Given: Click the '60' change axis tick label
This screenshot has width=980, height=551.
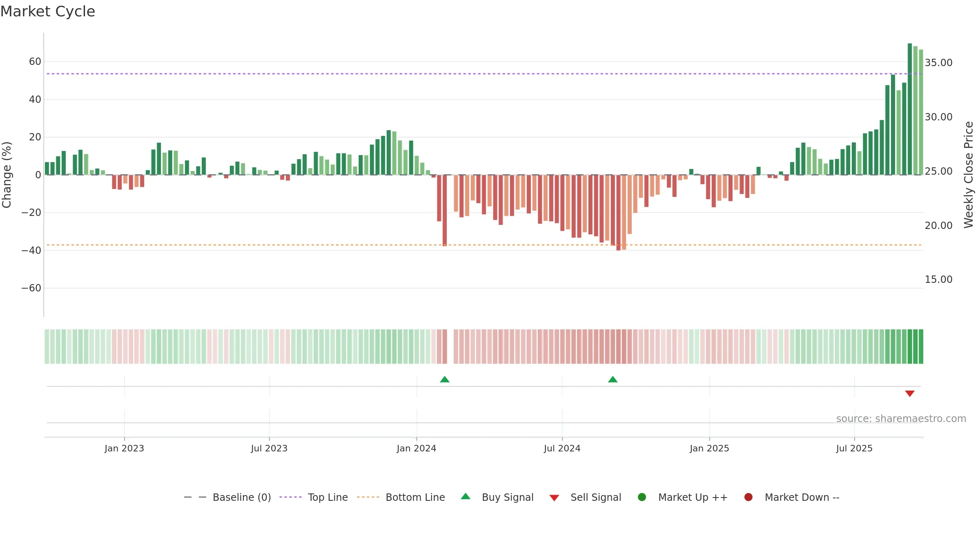Looking at the screenshot, I should click(35, 62).
